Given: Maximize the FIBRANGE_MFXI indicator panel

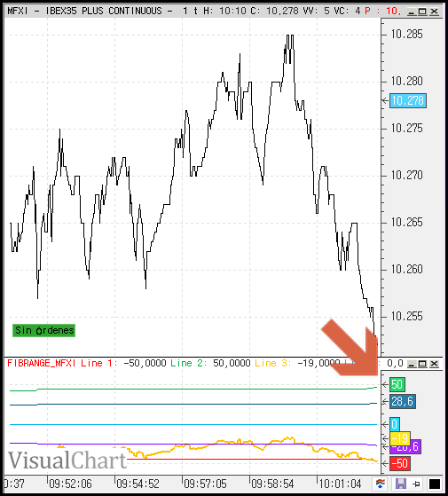Looking at the screenshot, I should pos(422,364).
